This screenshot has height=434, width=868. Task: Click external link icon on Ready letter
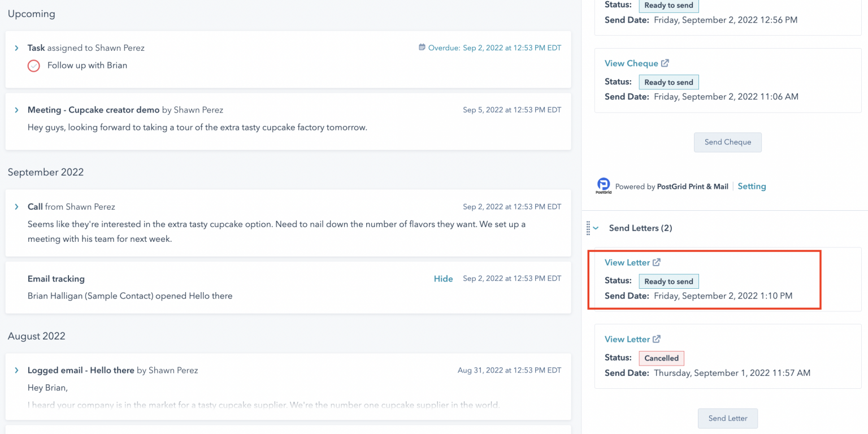coord(657,262)
